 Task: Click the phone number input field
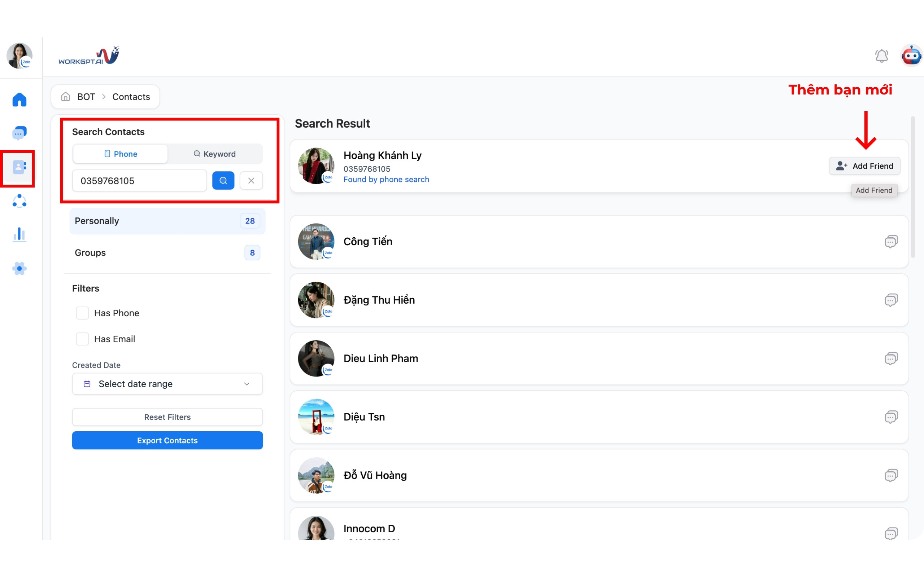coord(139,181)
